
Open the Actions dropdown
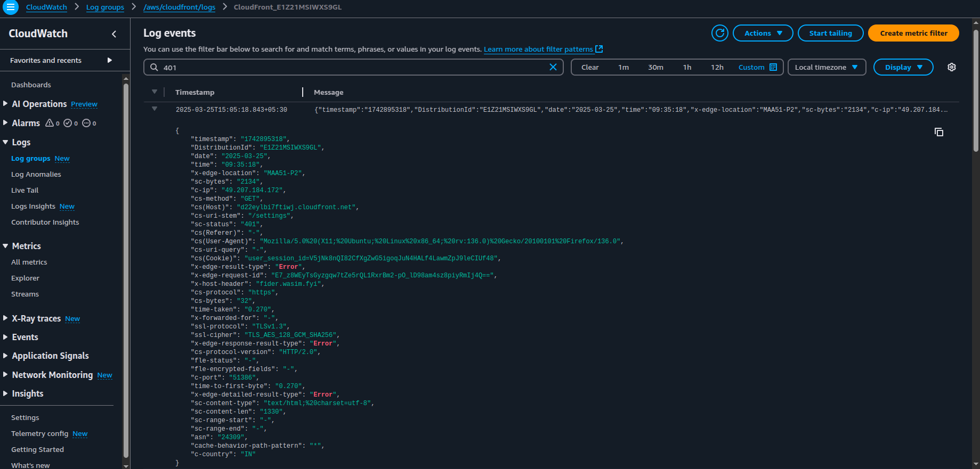[x=763, y=33]
